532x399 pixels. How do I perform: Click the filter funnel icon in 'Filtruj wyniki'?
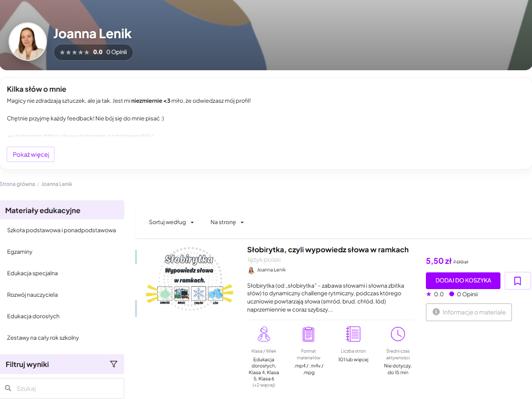[114, 364]
